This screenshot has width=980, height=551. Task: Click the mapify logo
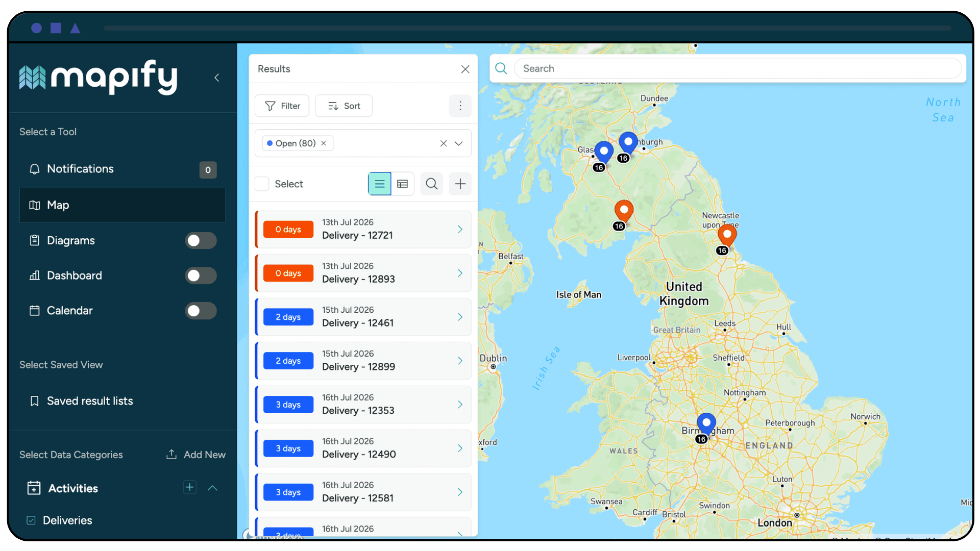pyautogui.click(x=99, y=77)
